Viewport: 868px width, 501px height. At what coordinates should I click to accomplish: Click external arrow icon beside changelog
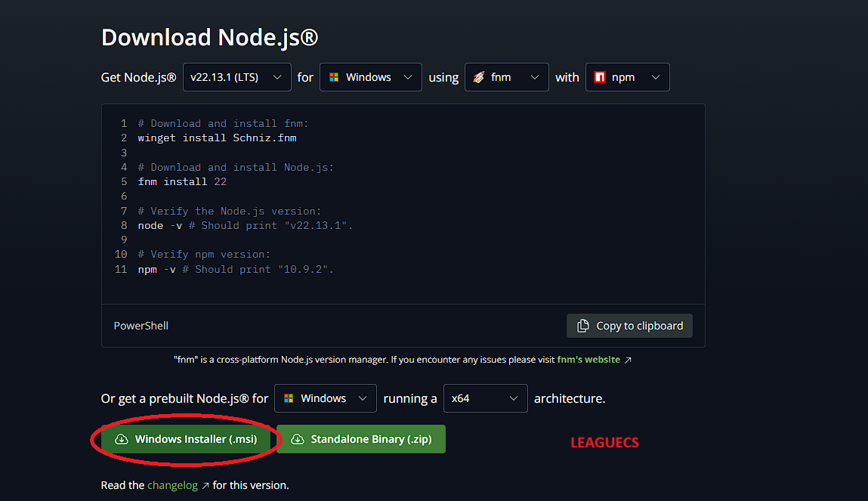click(205, 485)
